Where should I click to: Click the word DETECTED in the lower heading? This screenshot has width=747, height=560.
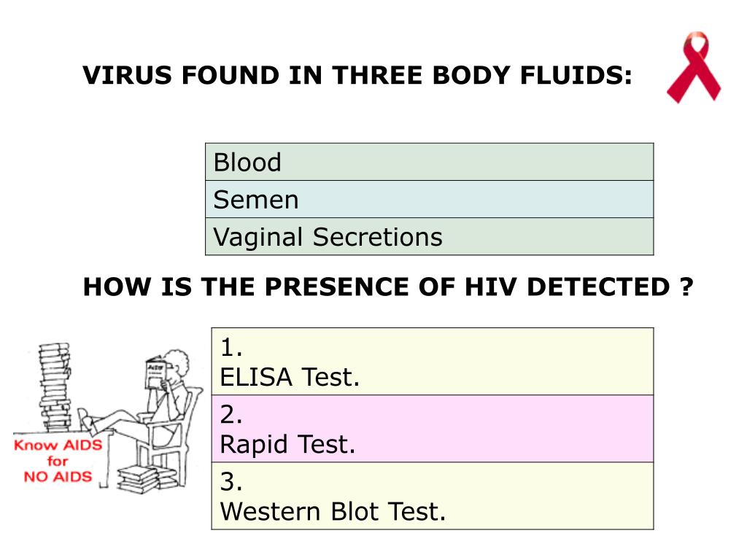tap(598, 287)
